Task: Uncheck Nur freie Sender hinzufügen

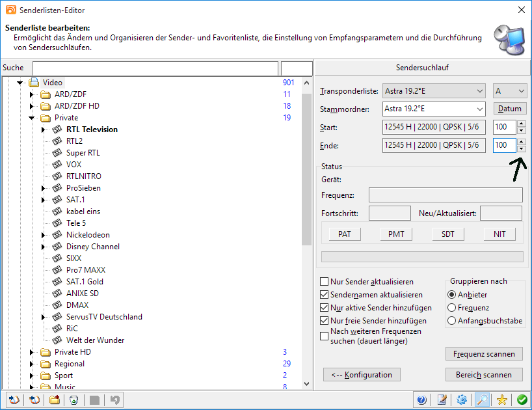Action: pyautogui.click(x=324, y=320)
